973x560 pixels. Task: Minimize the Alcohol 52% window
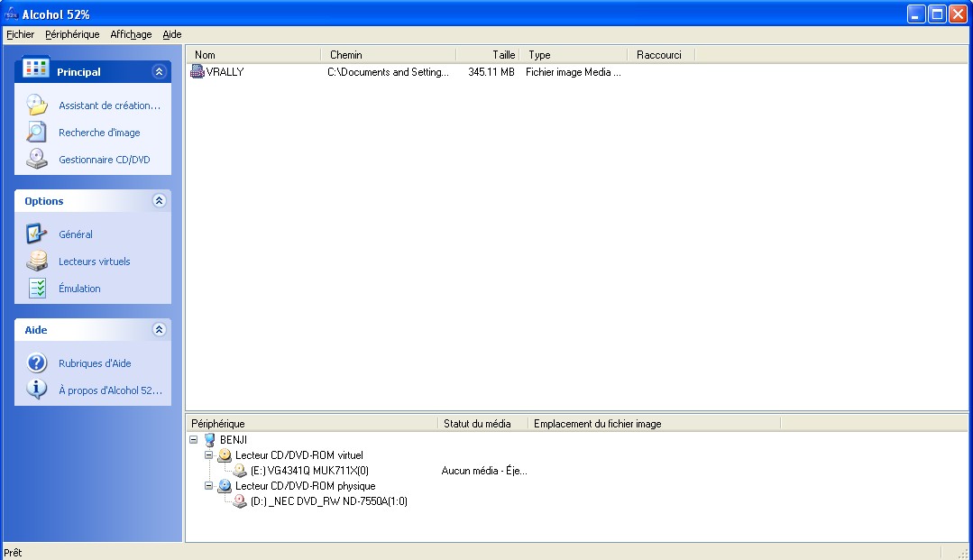point(916,14)
